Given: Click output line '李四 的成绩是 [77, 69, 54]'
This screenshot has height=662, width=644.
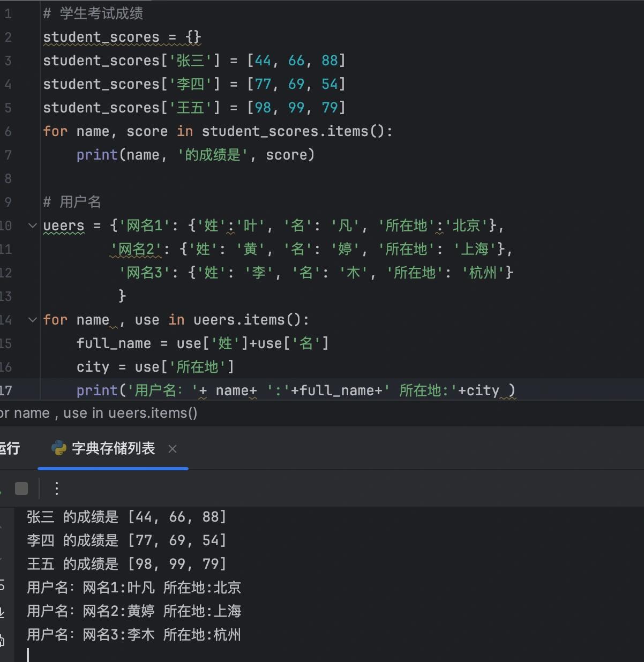Looking at the screenshot, I should [127, 540].
